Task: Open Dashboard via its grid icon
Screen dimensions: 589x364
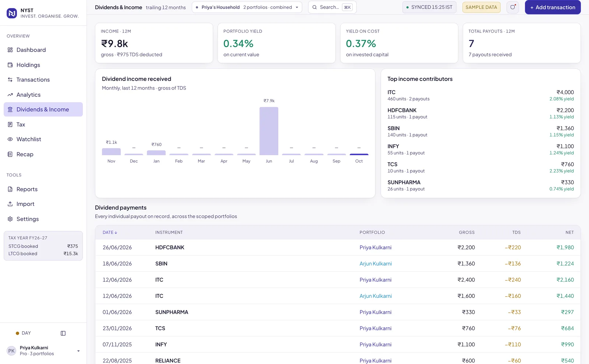Action: click(10, 50)
